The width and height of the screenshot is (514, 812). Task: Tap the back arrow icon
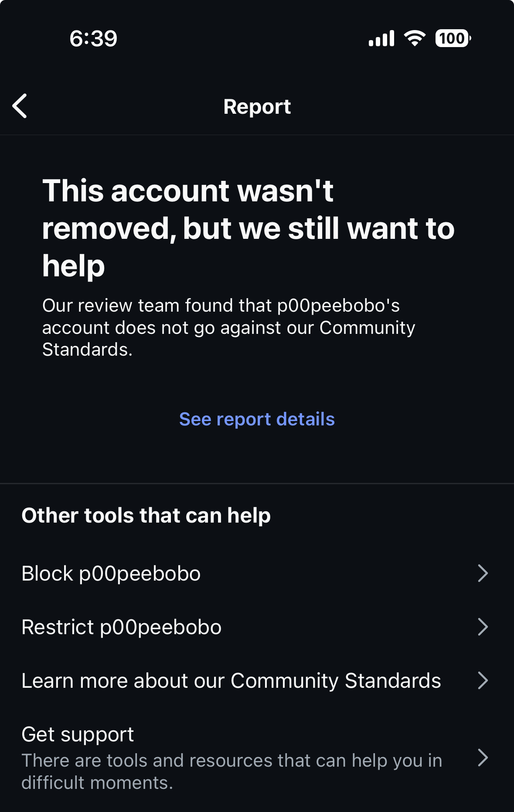pyautogui.click(x=20, y=106)
